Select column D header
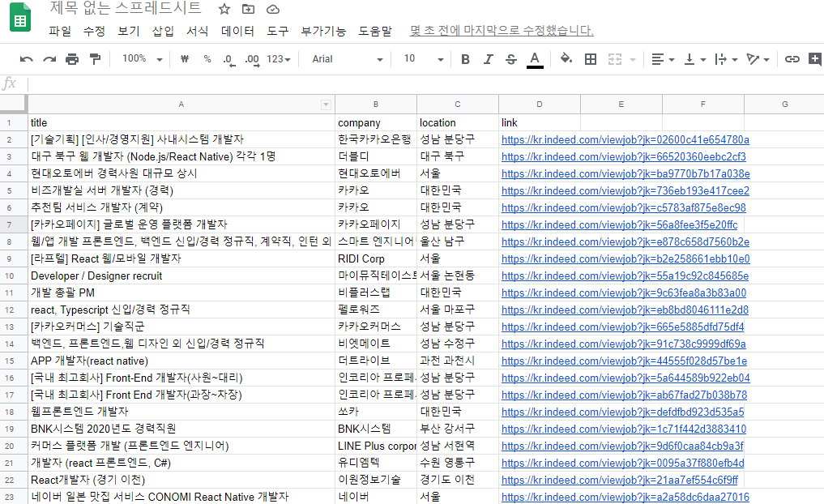The width and height of the screenshot is (824, 504). [x=539, y=105]
